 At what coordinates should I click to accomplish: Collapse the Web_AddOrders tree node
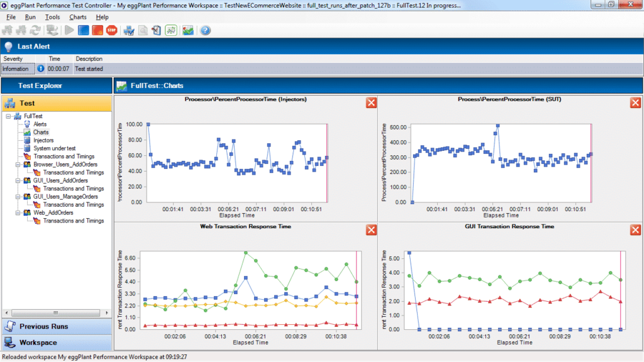(18, 212)
